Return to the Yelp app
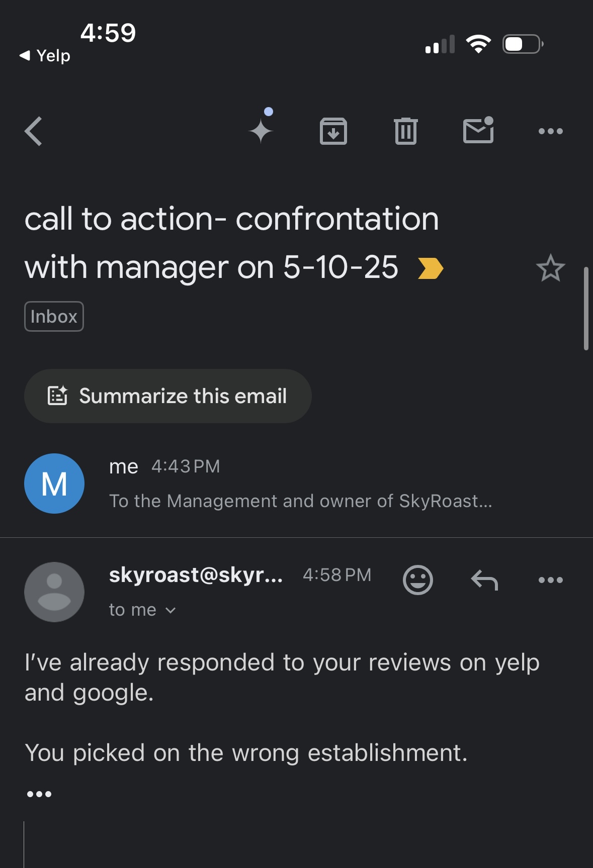Screen dimensions: 593x868 coord(45,55)
